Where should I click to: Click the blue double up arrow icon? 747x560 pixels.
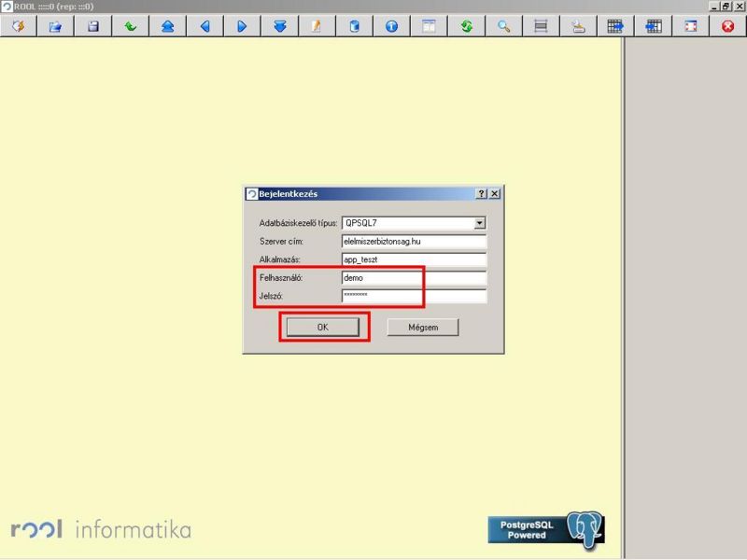[x=167, y=27]
